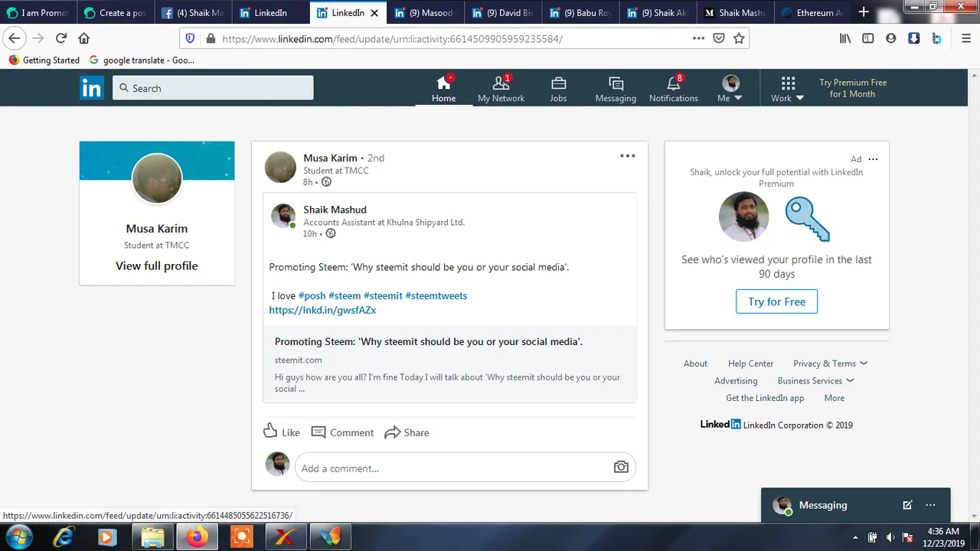Bookmark this page with star icon
This screenshot has height=551, width=980.
(739, 38)
